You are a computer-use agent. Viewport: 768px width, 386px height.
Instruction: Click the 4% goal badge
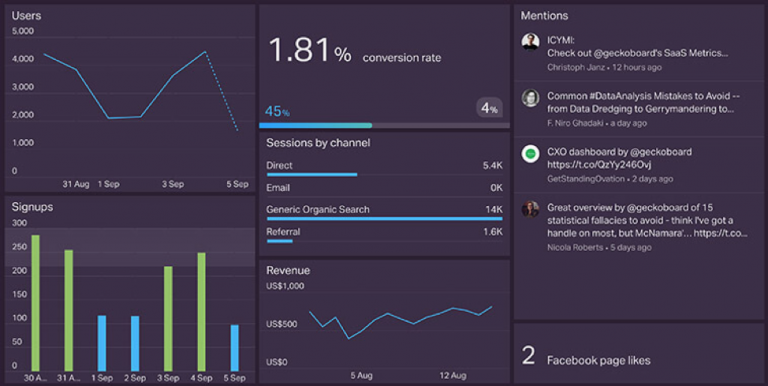[489, 108]
